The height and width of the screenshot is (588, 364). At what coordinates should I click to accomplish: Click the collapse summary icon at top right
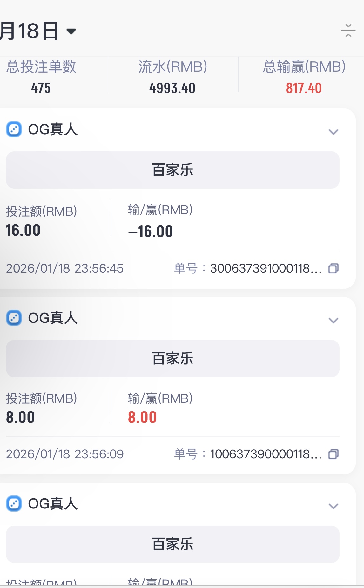(x=348, y=31)
